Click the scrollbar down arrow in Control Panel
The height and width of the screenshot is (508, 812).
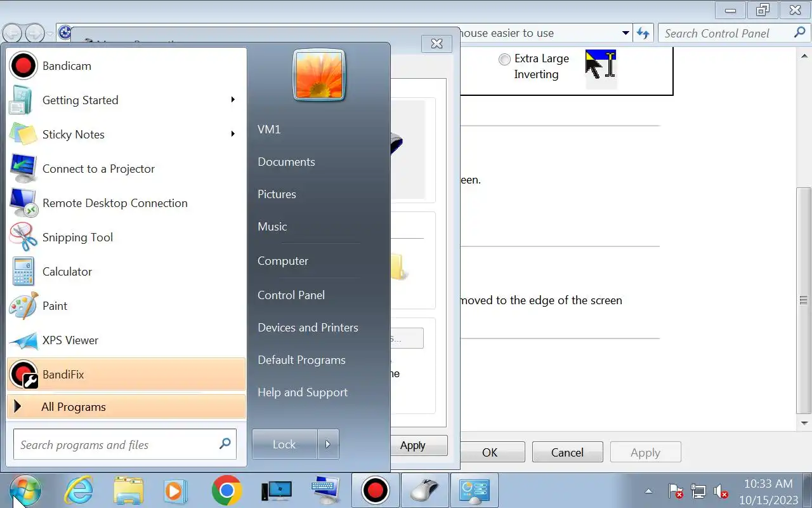click(x=804, y=424)
